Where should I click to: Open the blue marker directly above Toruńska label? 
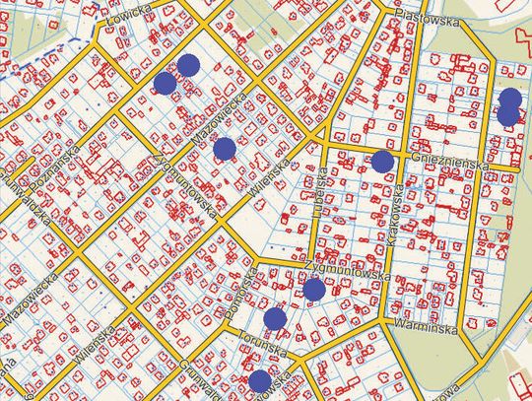pyautogui.click(x=275, y=319)
